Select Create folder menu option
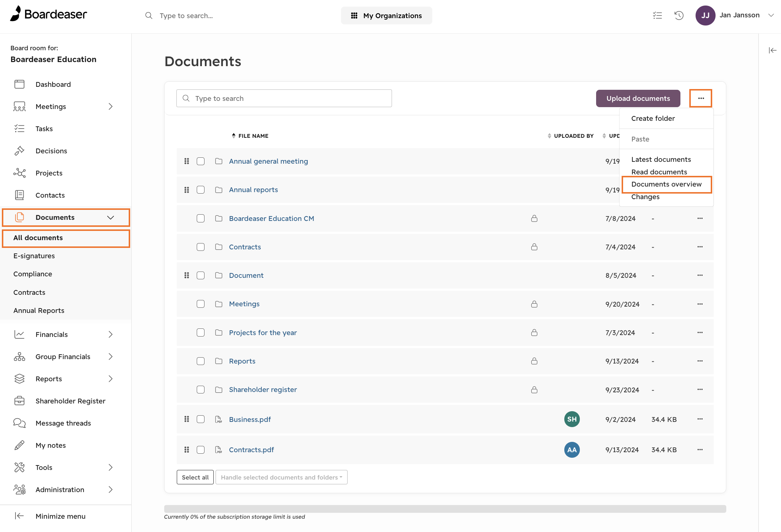 point(653,118)
